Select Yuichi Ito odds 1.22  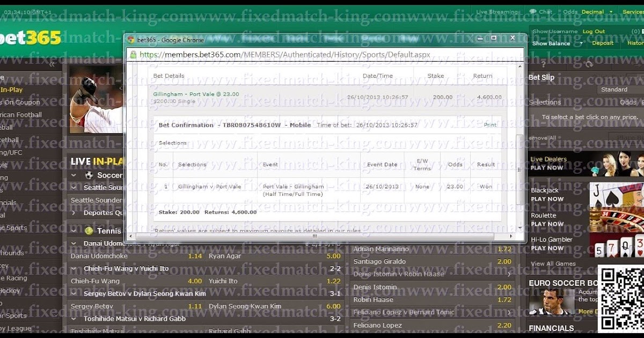pos(333,281)
